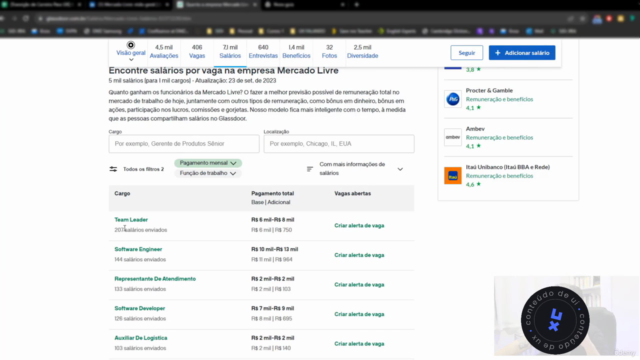Click the Localização search input field
This screenshot has height=360, width=640.
pyautogui.click(x=339, y=144)
